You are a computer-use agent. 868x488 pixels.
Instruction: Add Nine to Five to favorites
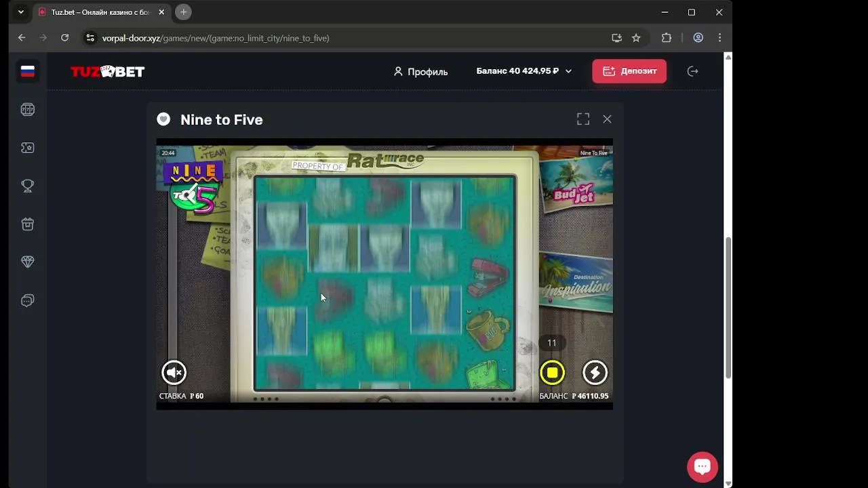(x=163, y=119)
